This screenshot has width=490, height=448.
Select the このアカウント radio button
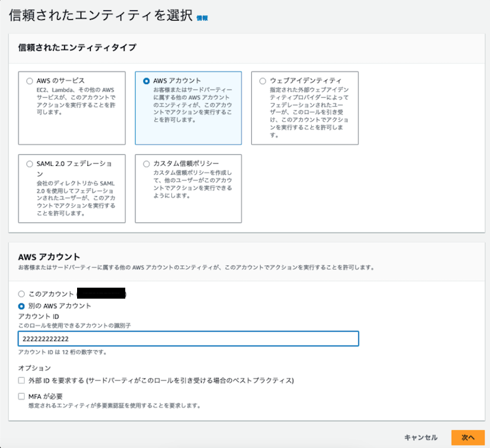click(21, 294)
